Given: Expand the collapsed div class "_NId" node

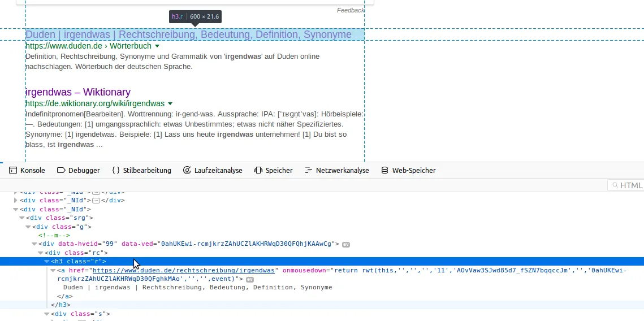Looking at the screenshot, I should tap(16, 200).
